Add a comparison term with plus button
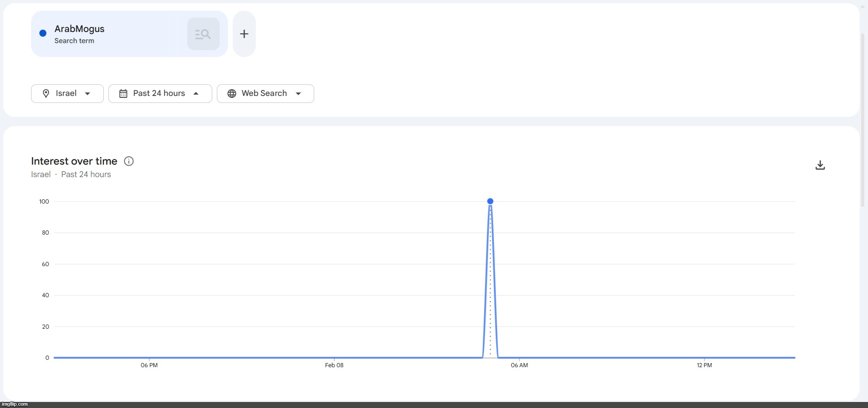Screen dimensions: 868x408 (244, 34)
